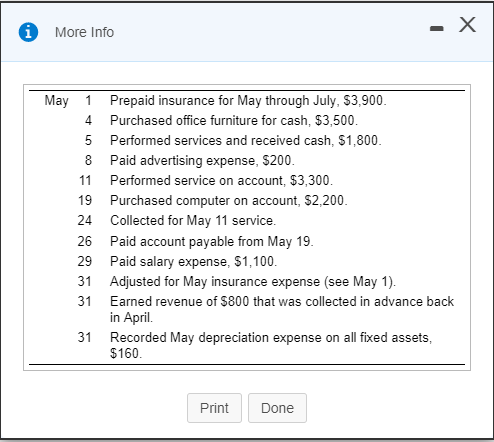This screenshot has height=442, width=494.
Task: Click 'Paid advertising expense, $200.'
Action: click(202, 160)
